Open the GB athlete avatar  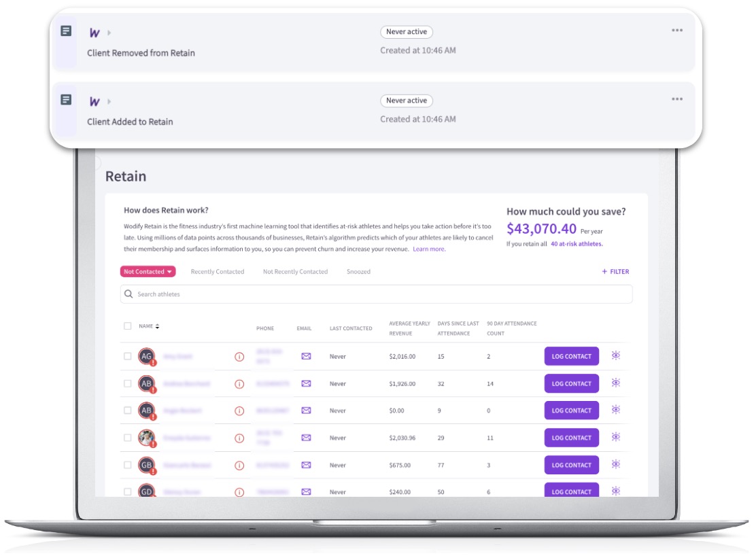[147, 465]
